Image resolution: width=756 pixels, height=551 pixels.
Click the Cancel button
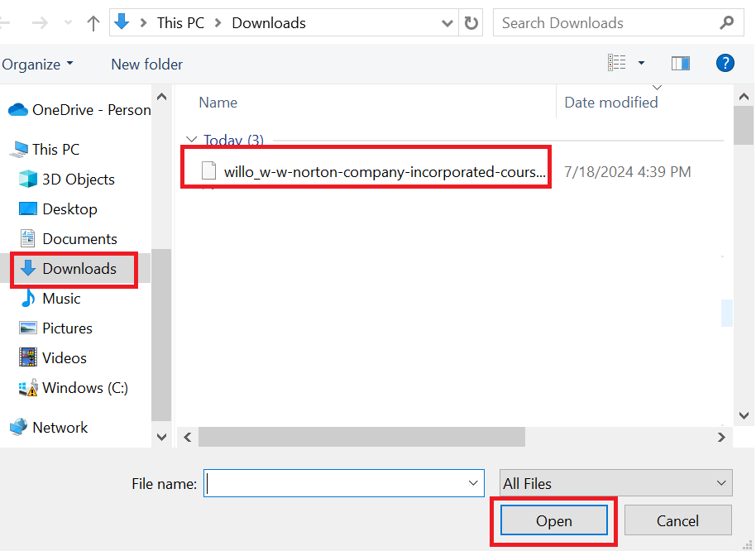(677, 520)
